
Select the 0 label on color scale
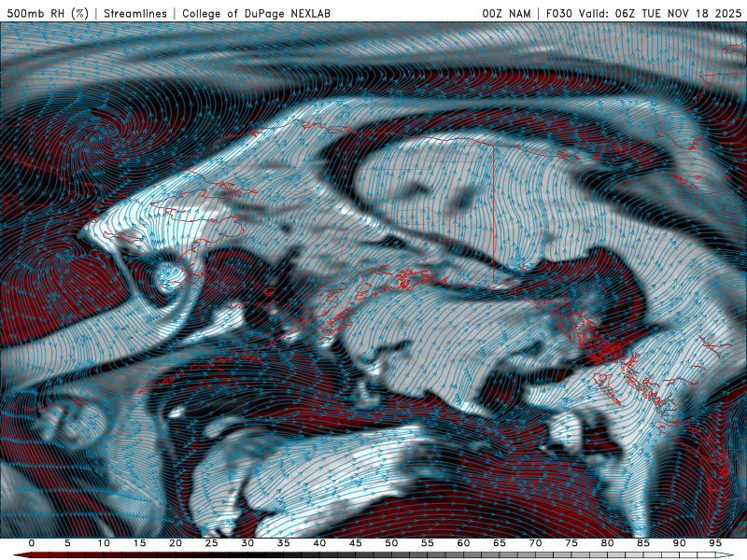pos(32,543)
